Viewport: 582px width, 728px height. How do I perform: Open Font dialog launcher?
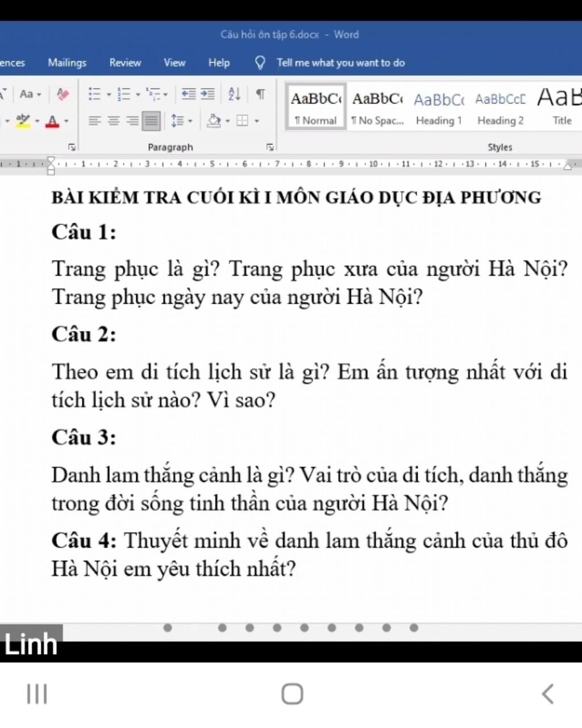click(x=72, y=147)
